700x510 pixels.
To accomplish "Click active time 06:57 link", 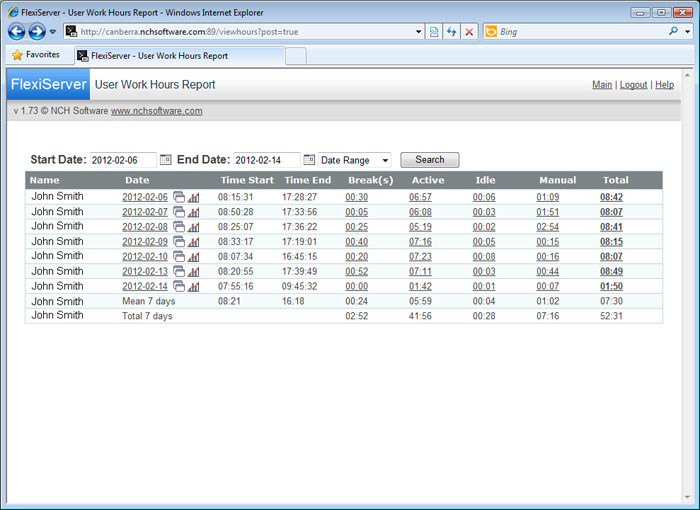I will tap(420, 197).
